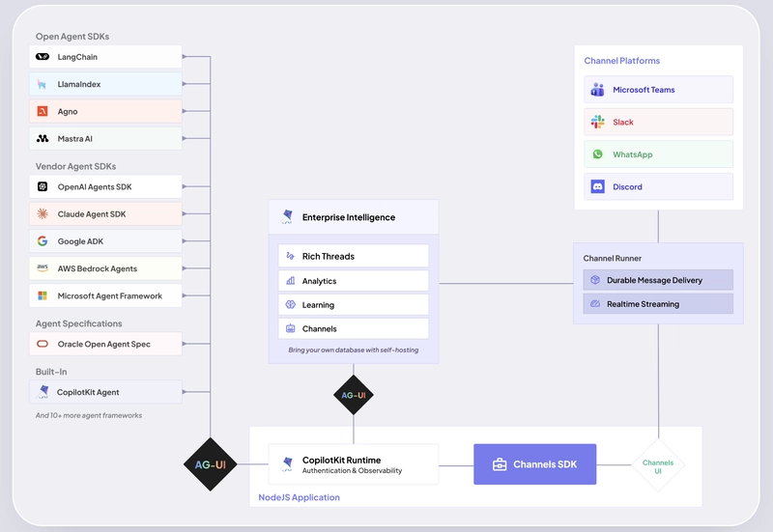Select the Slack label
Screen dimensions: 773x532
tap(623, 123)
